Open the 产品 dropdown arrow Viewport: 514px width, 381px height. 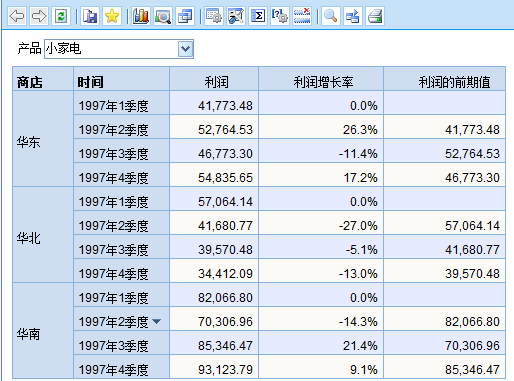(x=186, y=49)
